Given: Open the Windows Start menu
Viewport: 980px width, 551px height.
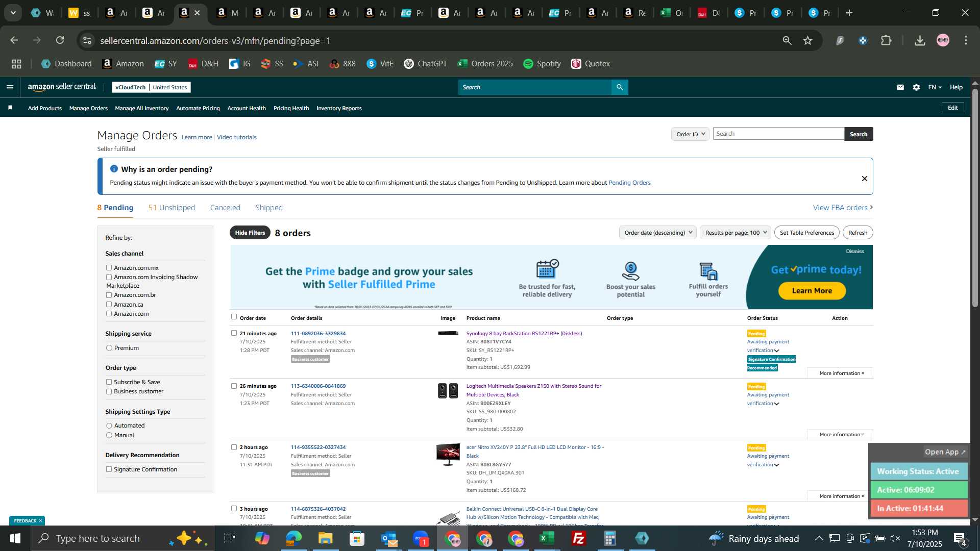Looking at the screenshot, I should [15, 538].
